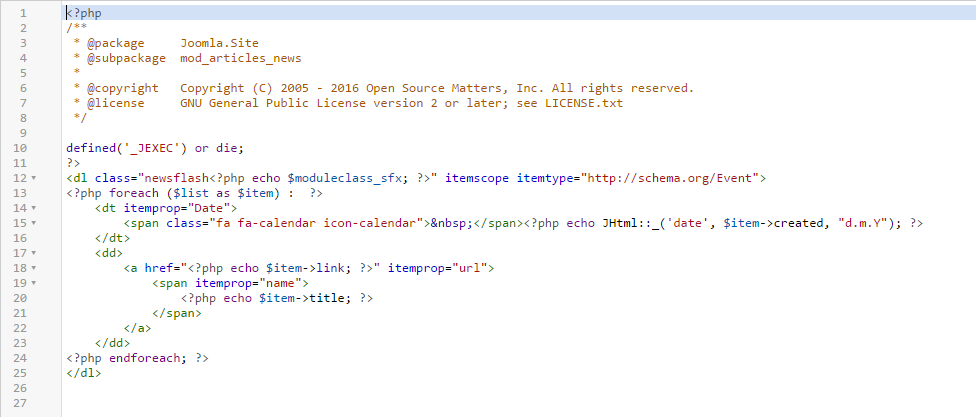
Task: Click line number 27 in the gutter
Action: [x=20, y=403]
